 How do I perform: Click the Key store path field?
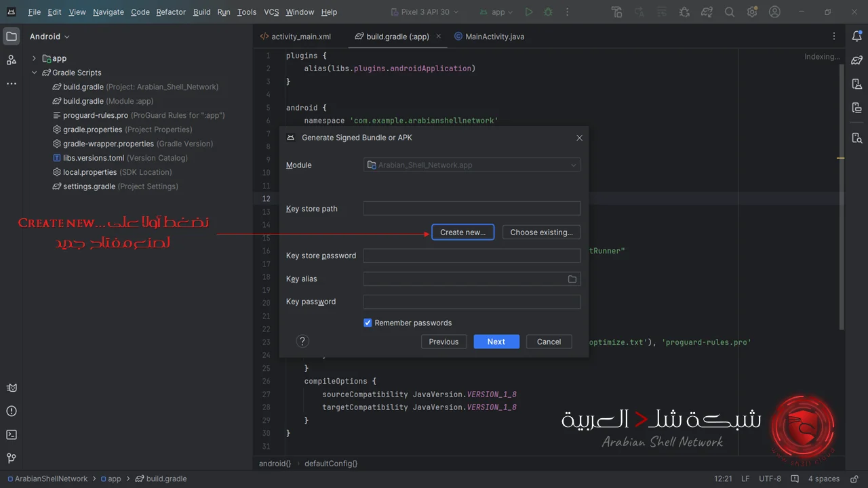472,209
